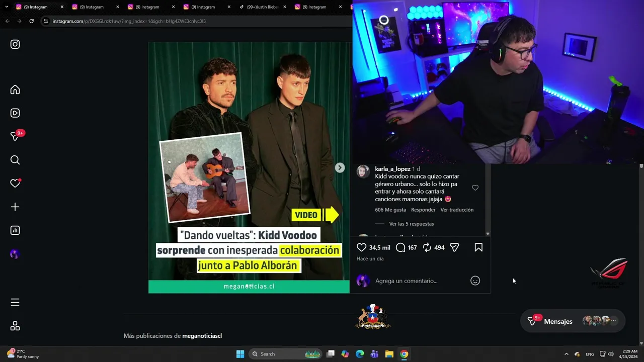Click the taskbar Search box
Screen dimensions: 644x362
(x=286, y=354)
